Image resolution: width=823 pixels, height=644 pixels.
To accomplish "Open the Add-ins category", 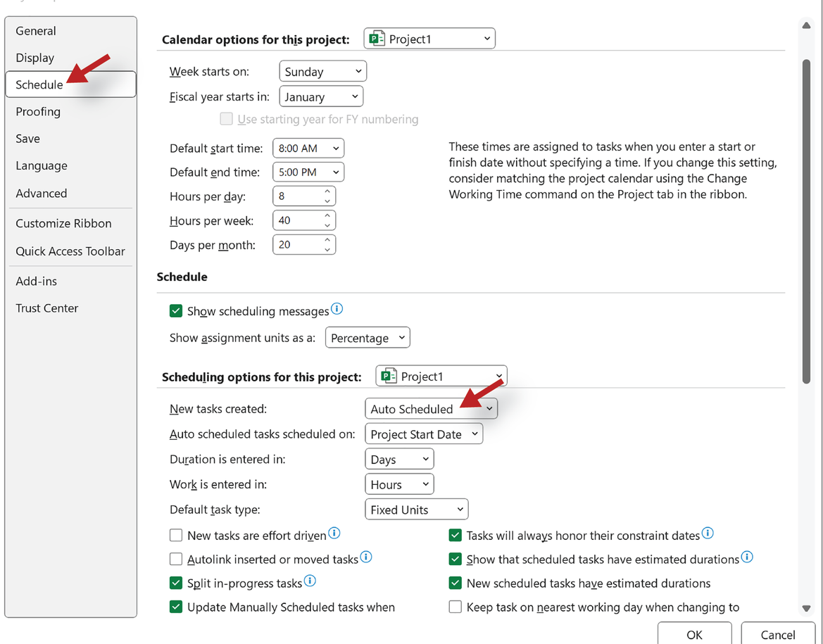I will (x=36, y=281).
